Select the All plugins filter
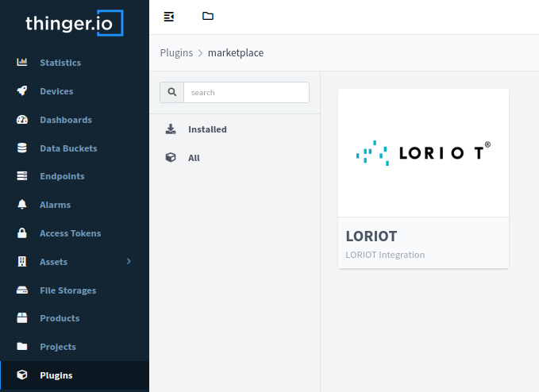 coord(194,158)
